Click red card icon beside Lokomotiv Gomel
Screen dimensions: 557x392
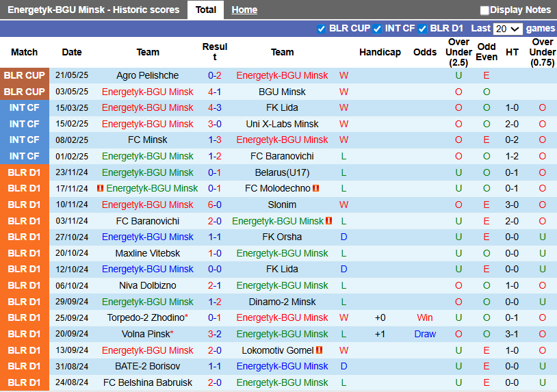click(320, 350)
